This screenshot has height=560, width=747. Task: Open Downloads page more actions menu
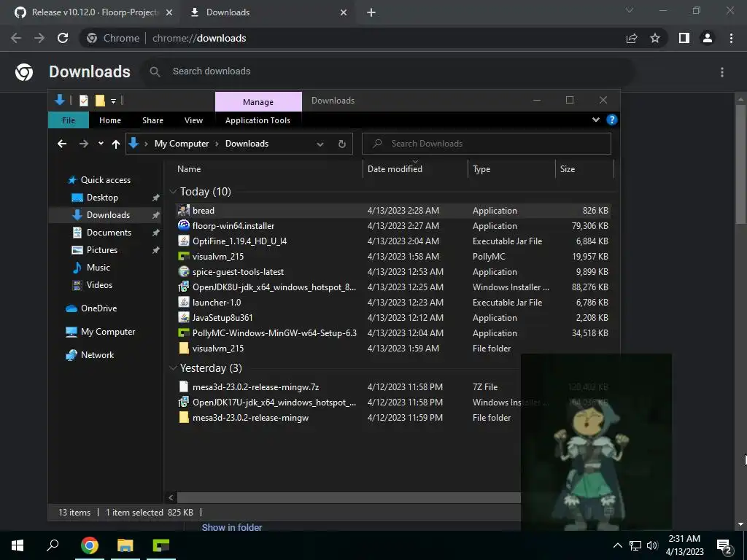[722, 72]
